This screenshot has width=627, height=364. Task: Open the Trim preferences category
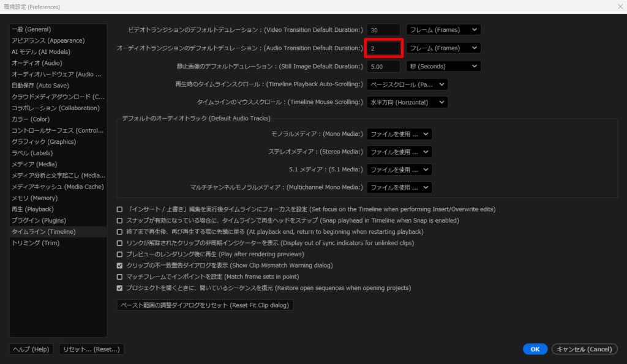[58, 242]
